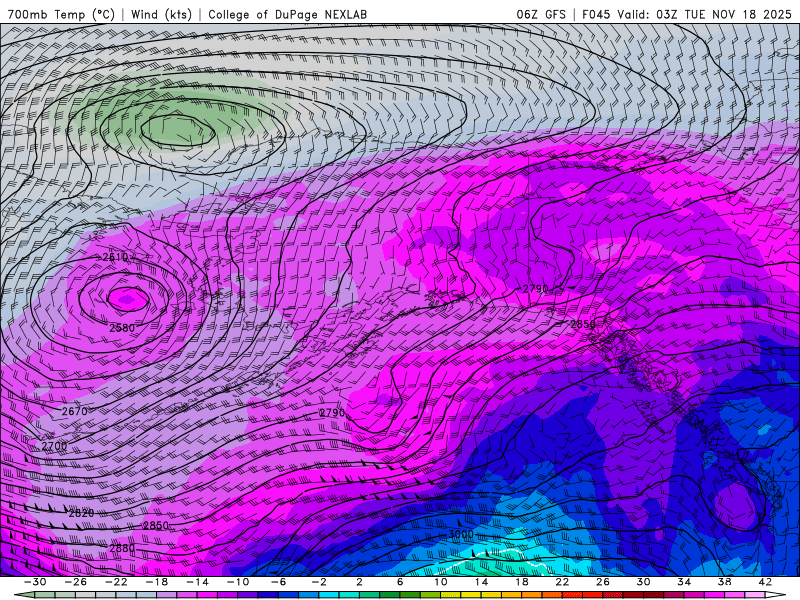Viewport: 800px width, 600px height.
Task: Click the -10 color scale label
Action: [238, 582]
